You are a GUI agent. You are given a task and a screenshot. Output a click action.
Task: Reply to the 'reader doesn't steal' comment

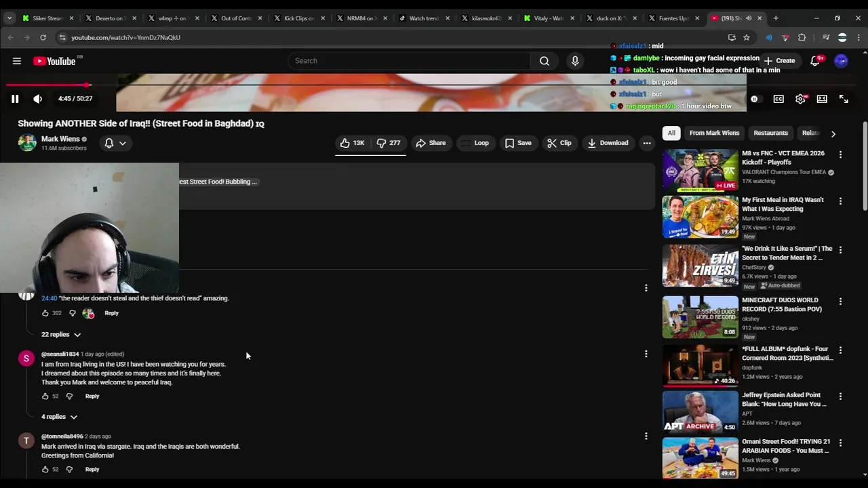111,313
